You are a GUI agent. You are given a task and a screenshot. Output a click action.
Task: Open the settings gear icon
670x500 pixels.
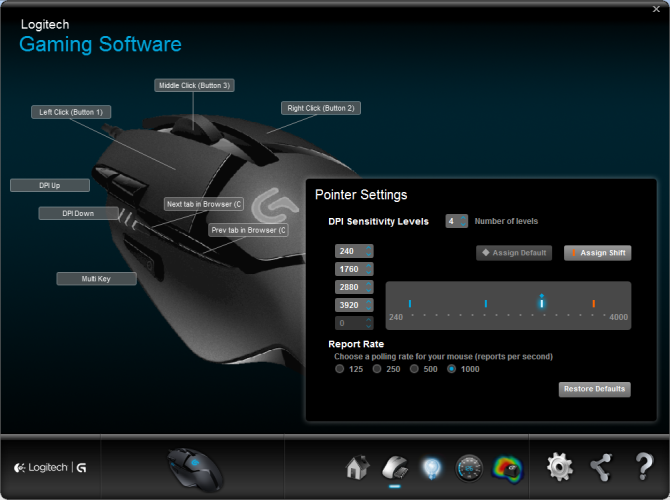point(560,467)
